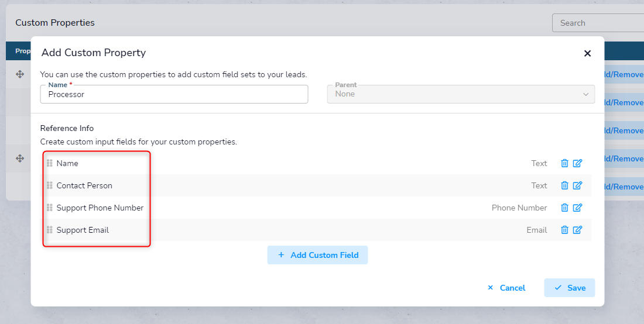Click the Add Custom Field button

317,255
